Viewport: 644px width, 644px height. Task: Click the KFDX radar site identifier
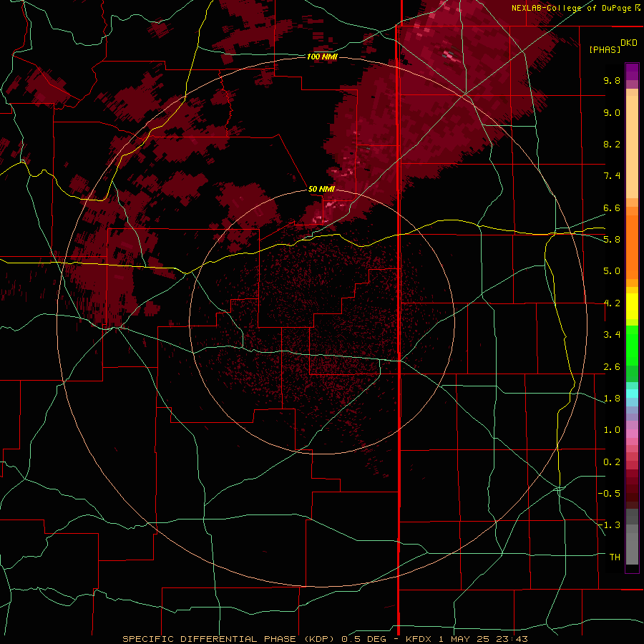coord(420,639)
